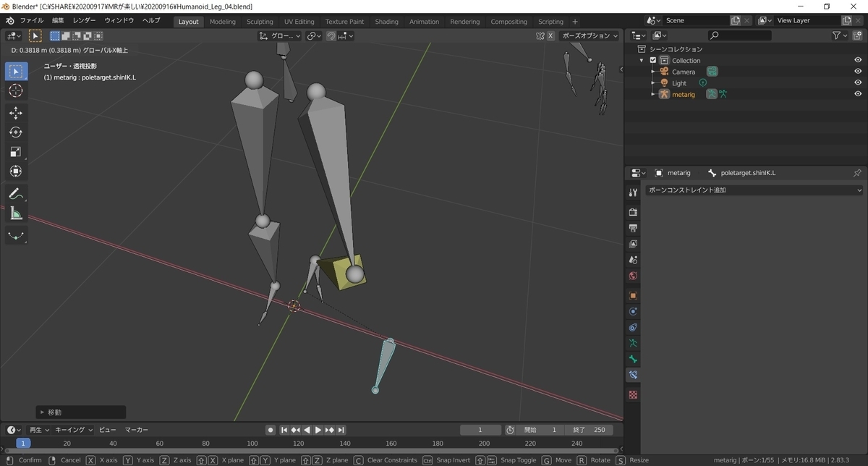Select the Cursor tool

17,90
